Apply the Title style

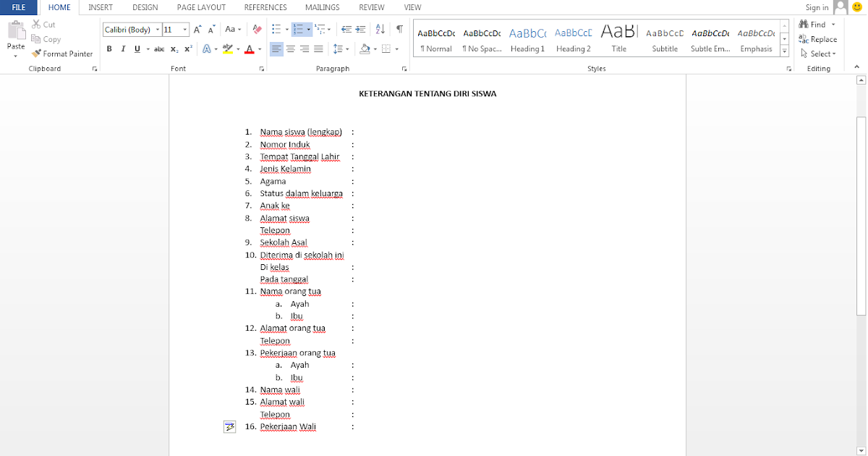pyautogui.click(x=619, y=40)
